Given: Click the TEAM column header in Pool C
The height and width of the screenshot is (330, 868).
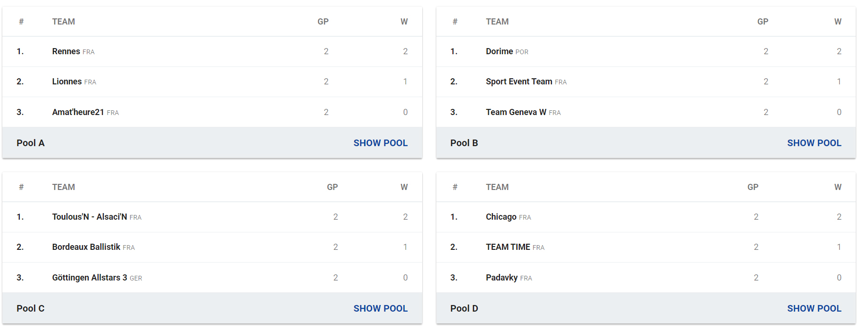Looking at the screenshot, I should click(64, 187).
